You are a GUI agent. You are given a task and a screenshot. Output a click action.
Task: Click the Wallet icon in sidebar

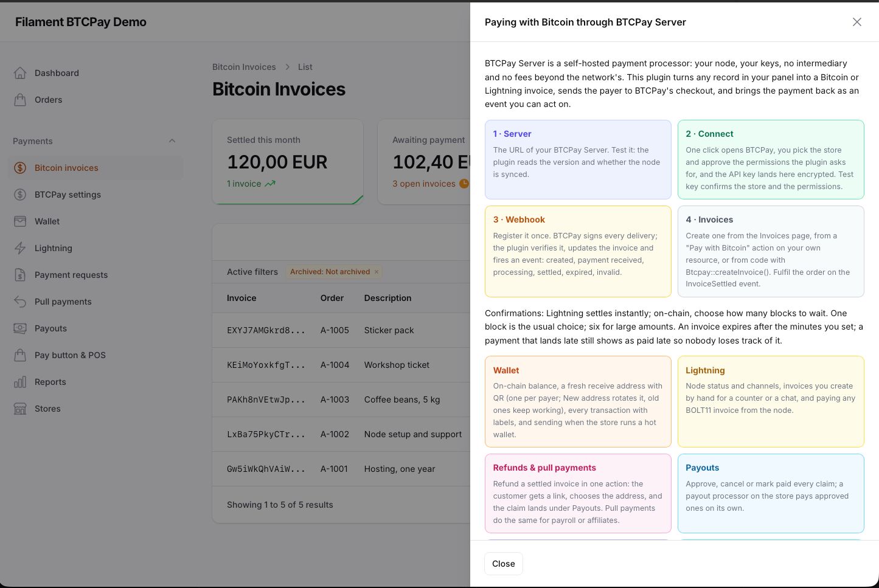point(20,221)
